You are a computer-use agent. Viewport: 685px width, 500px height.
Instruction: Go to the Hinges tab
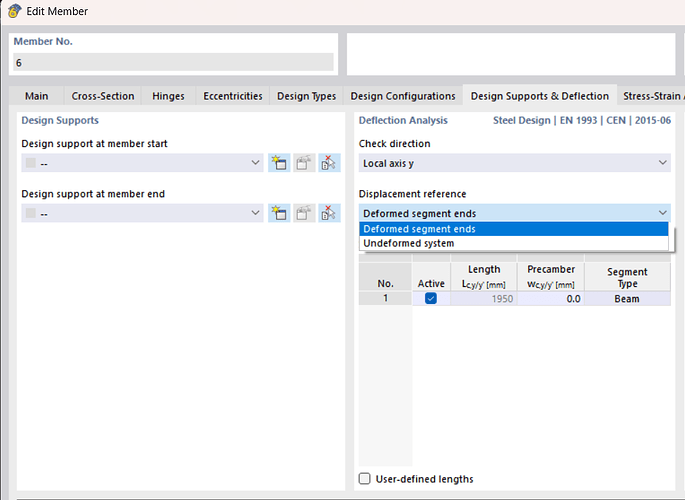[168, 96]
